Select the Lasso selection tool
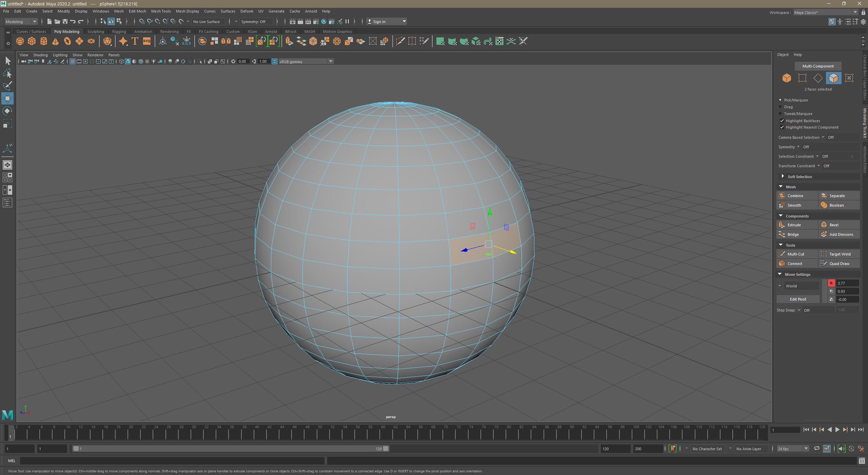 point(7,73)
